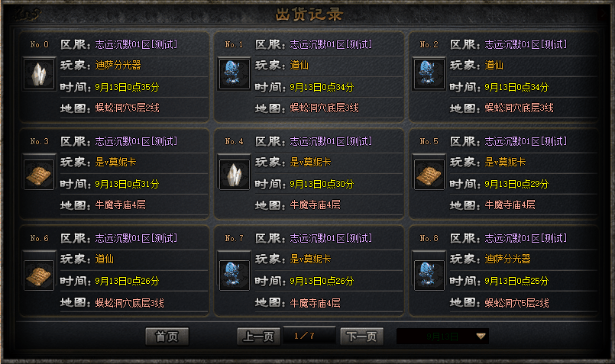This screenshot has width=615, height=364.
Task: Click the 下一页 next page button
Action: (361, 337)
